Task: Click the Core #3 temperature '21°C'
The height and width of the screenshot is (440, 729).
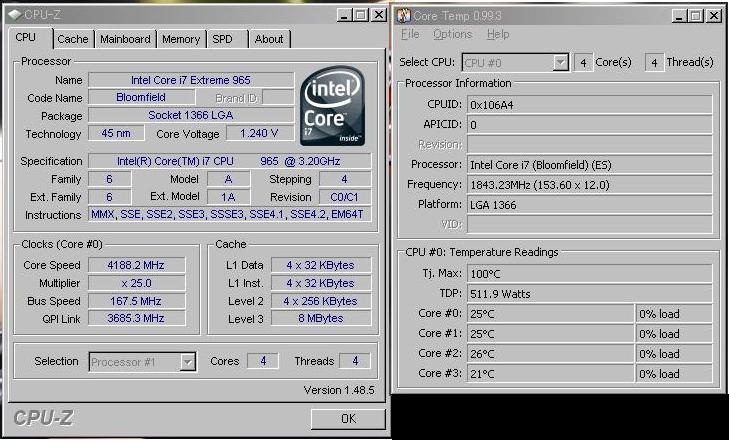Action: (x=550, y=373)
